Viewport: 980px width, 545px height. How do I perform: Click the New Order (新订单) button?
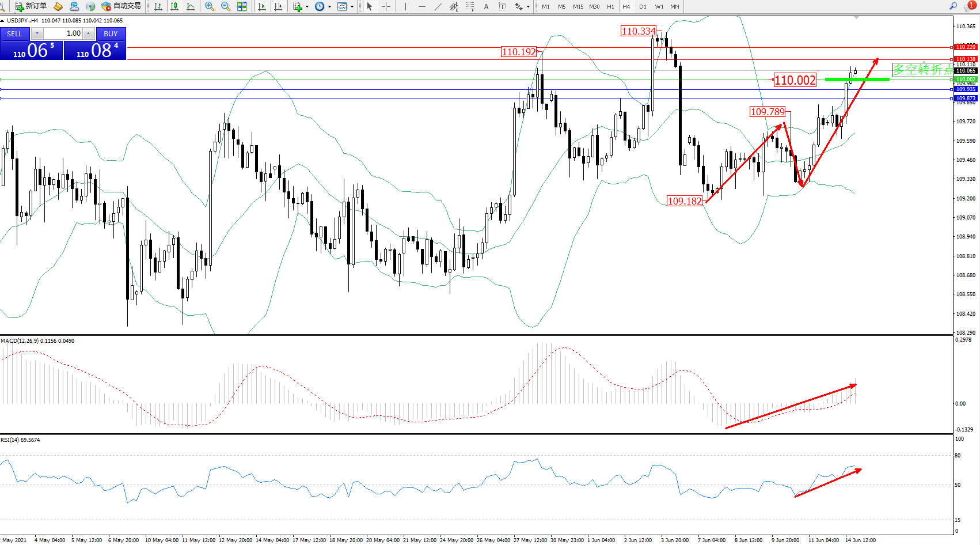[31, 6]
